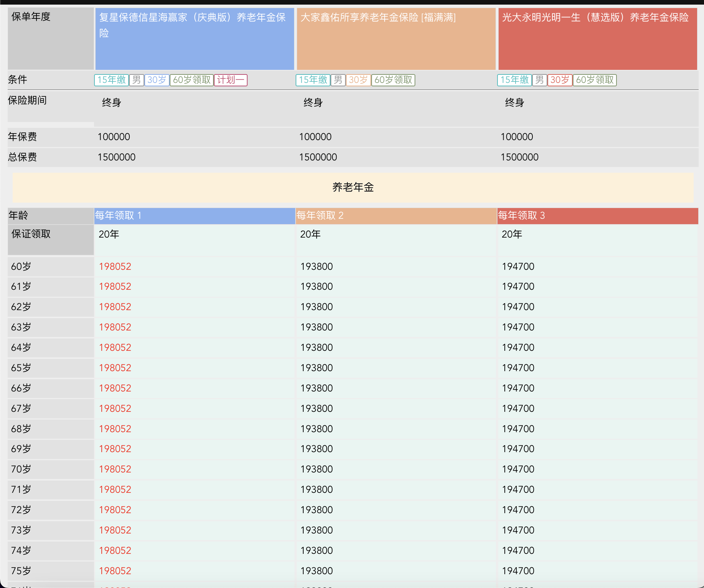The height and width of the screenshot is (588, 704).
Task: Click 198052 in the 60岁 row
Action: click(x=115, y=267)
